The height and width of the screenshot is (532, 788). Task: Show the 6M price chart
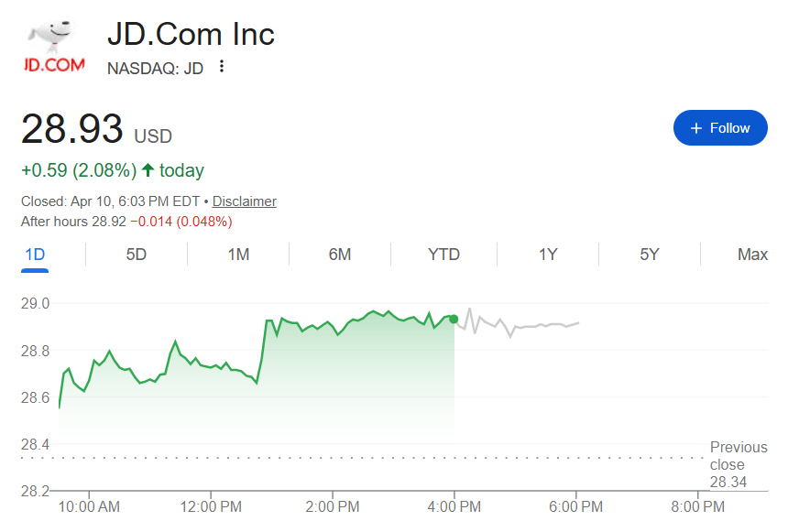click(x=340, y=255)
